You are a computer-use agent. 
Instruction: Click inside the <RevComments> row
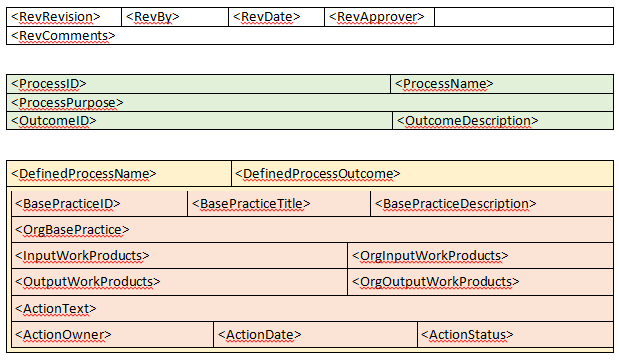pyautogui.click(x=310, y=36)
